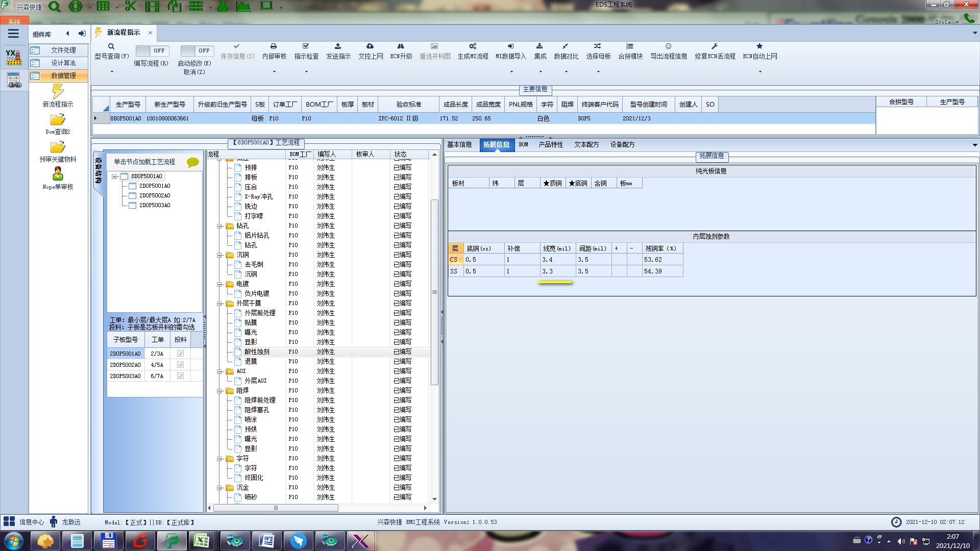Collapse the 8D0P5001A0 tree node
The height and width of the screenshot is (551, 980).
pos(115,177)
